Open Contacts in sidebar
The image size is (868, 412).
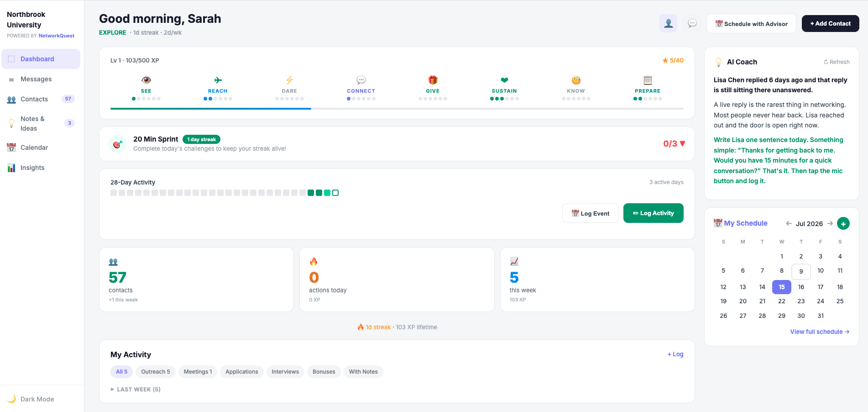41,99
